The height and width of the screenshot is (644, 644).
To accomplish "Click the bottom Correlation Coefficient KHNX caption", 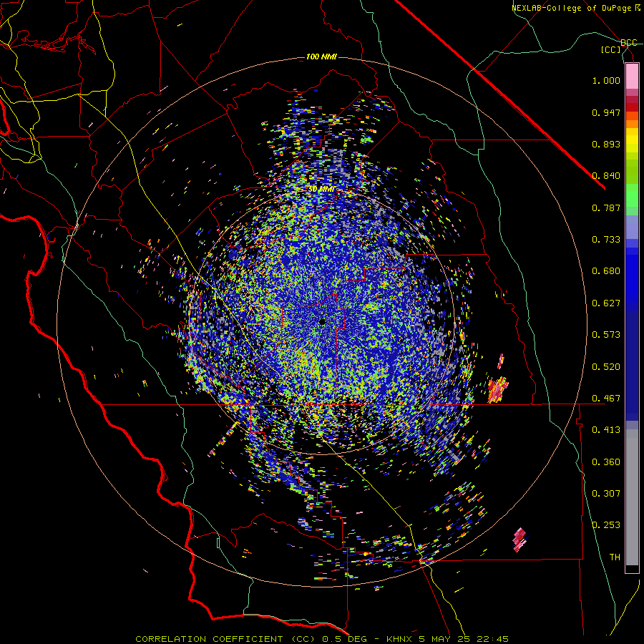I will tap(322, 639).
